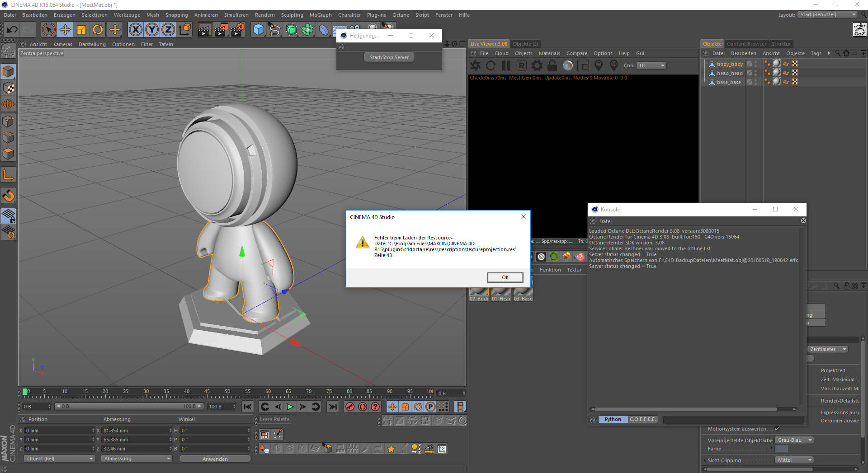Switch to the Content Browser tab
The image size is (868, 473).
coord(746,44)
